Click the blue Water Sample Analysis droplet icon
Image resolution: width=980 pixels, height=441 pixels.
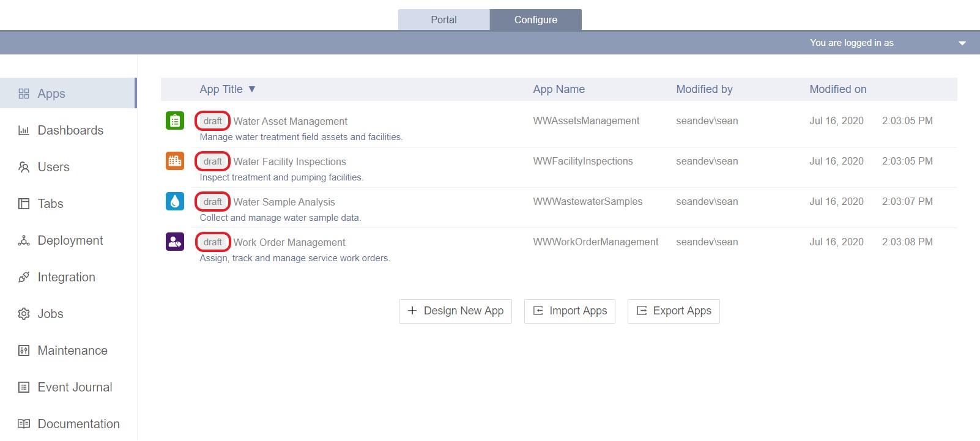pyautogui.click(x=175, y=201)
